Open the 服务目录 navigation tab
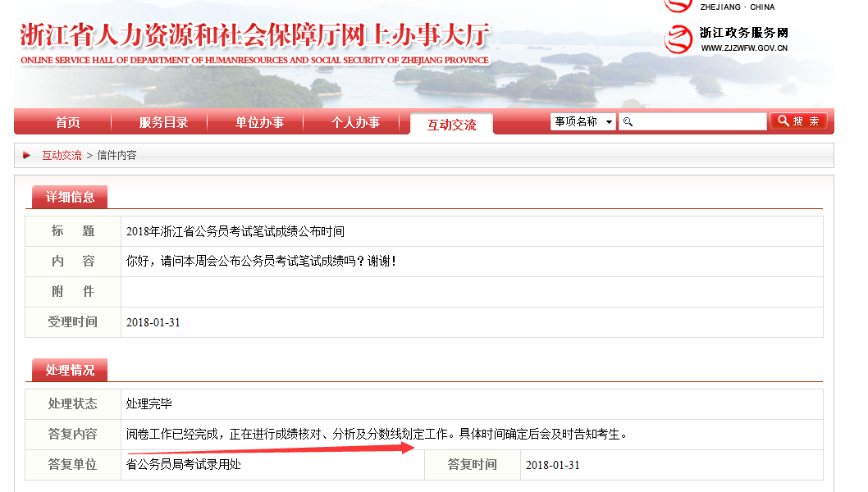Screen dimensions: 868x492 [x=163, y=123]
